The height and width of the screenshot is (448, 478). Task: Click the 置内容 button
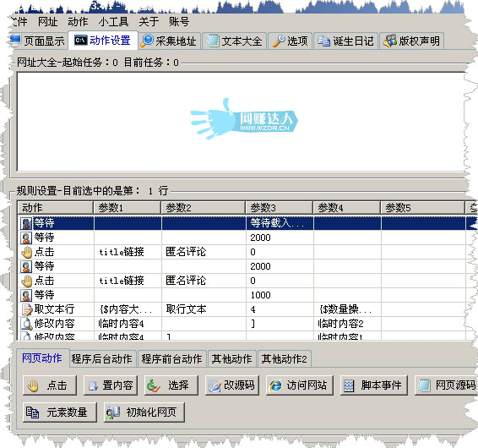111,385
